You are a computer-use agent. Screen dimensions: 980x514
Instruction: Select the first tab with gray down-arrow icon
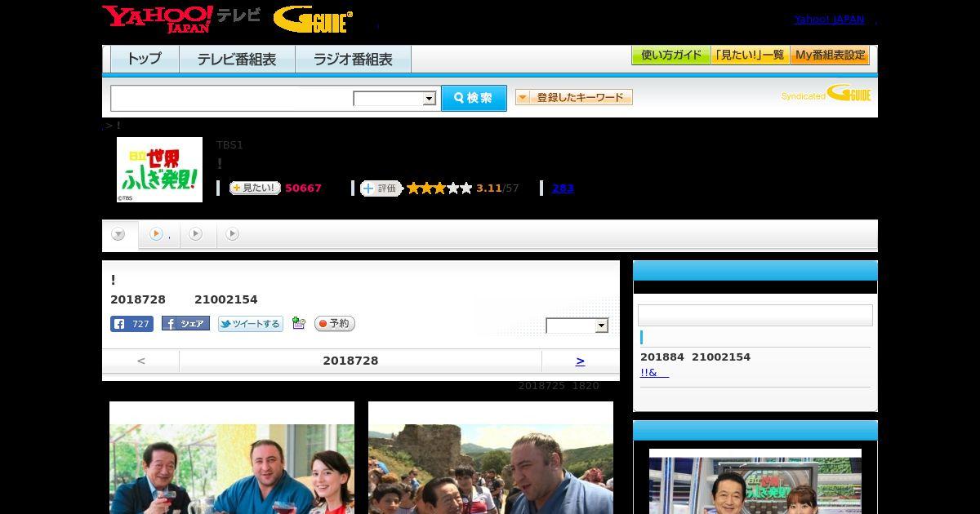point(119,234)
